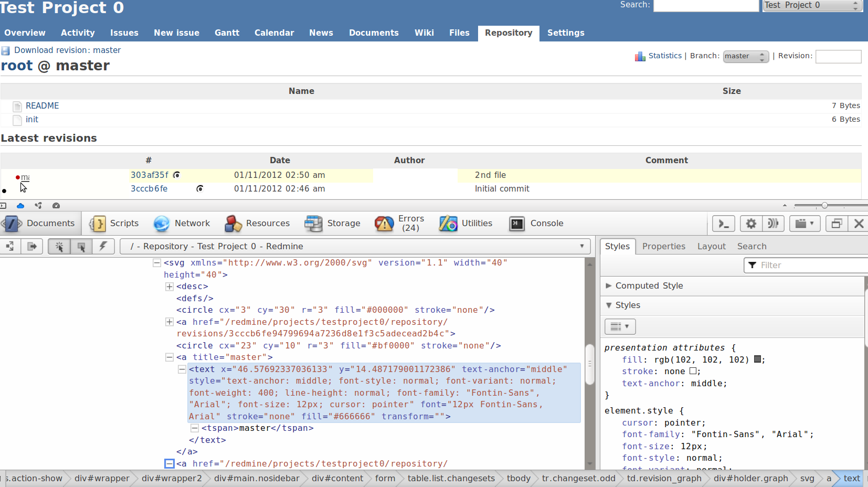The width and height of the screenshot is (868, 487).
Task: Switch to the Scripts panel
Action: 114,224
